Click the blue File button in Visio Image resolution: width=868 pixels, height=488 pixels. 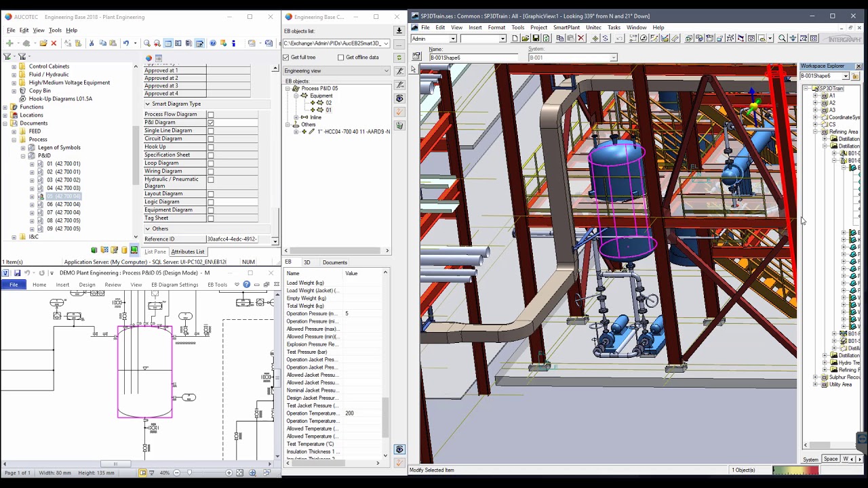[14, 285]
